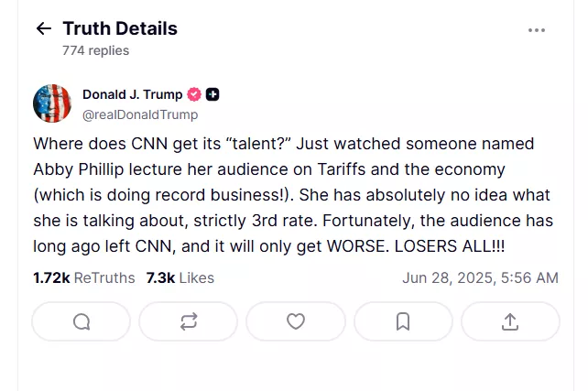Click the 774 replies count
This screenshot has height=391, width=588.
tap(95, 50)
